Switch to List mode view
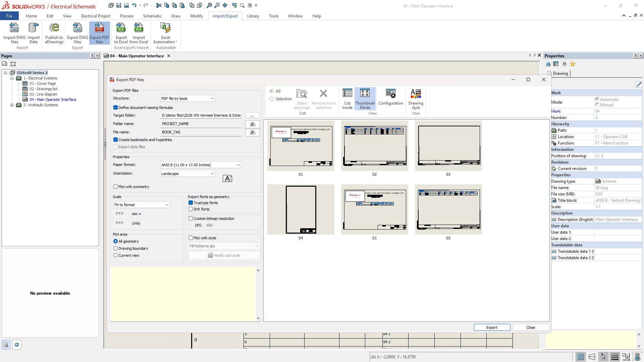644x362 pixels. [347, 99]
